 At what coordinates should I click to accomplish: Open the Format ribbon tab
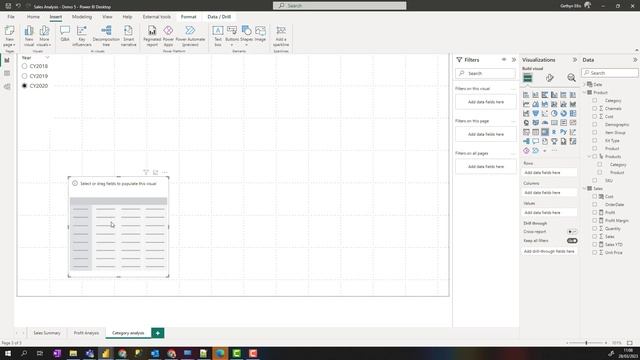tap(189, 17)
